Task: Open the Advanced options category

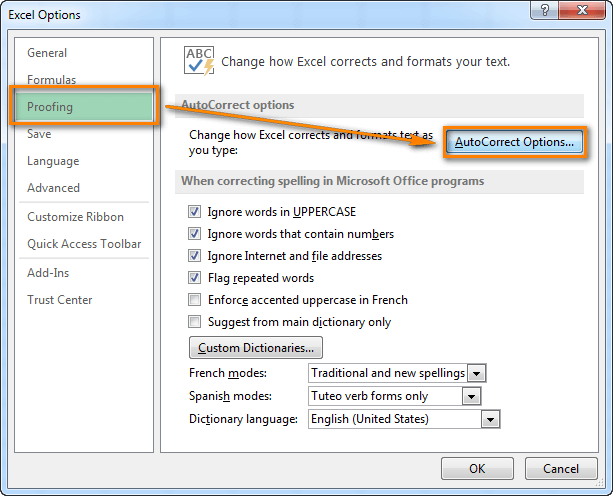Action: point(54,188)
